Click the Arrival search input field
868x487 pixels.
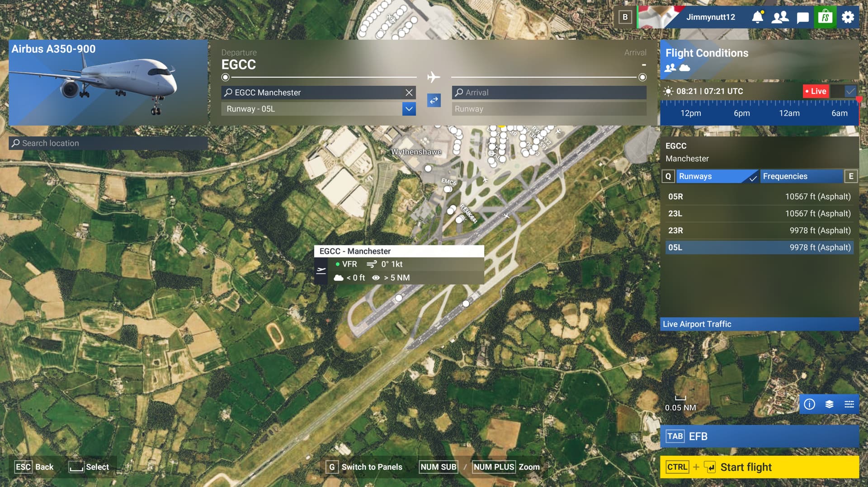pyautogui.click(x=549, y=93)
